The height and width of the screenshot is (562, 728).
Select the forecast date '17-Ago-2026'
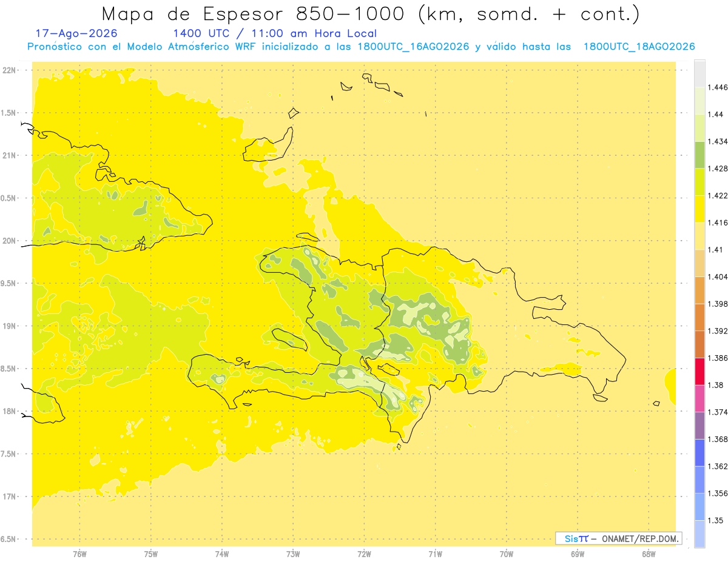tap(76, 34)
